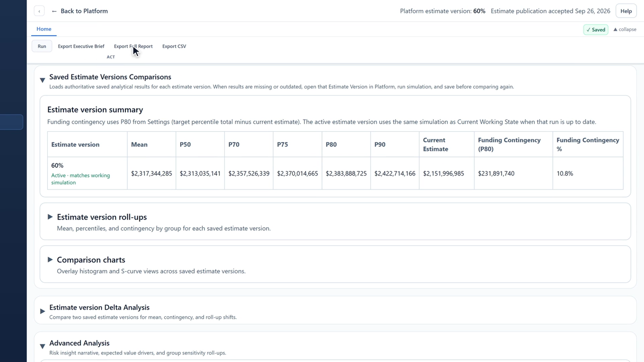Screen dimensions: 644x362
Task: Click Active matches working simulation text
Action: pos(80,179)
